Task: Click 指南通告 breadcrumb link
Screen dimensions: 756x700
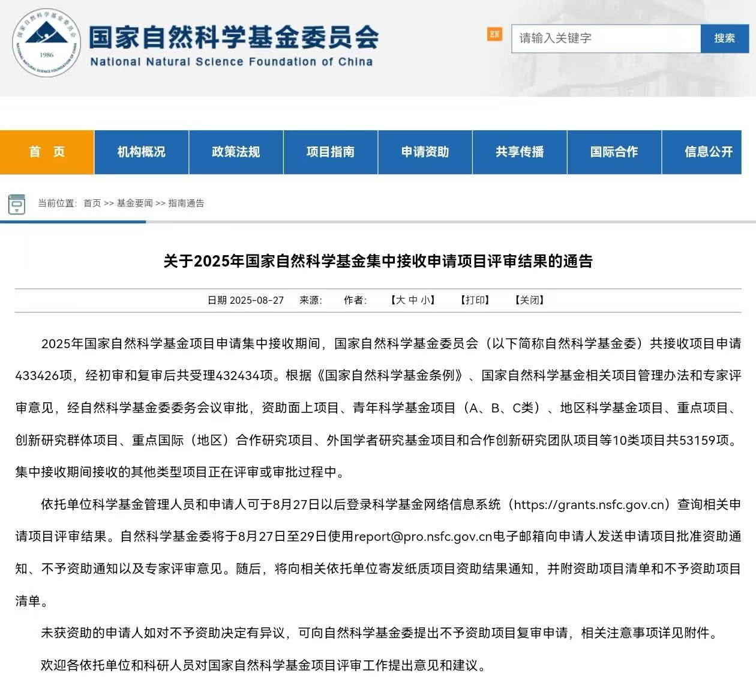Action: coord(186,204)
